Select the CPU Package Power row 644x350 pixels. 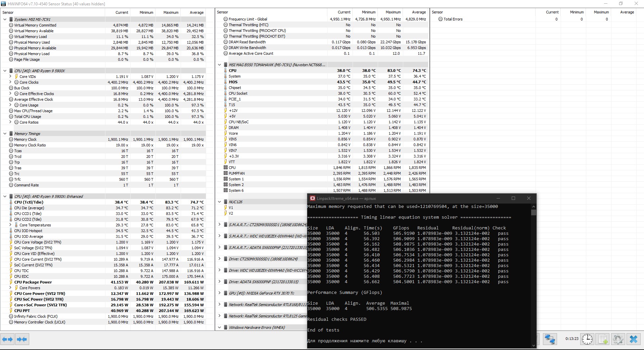pos(103,282)
